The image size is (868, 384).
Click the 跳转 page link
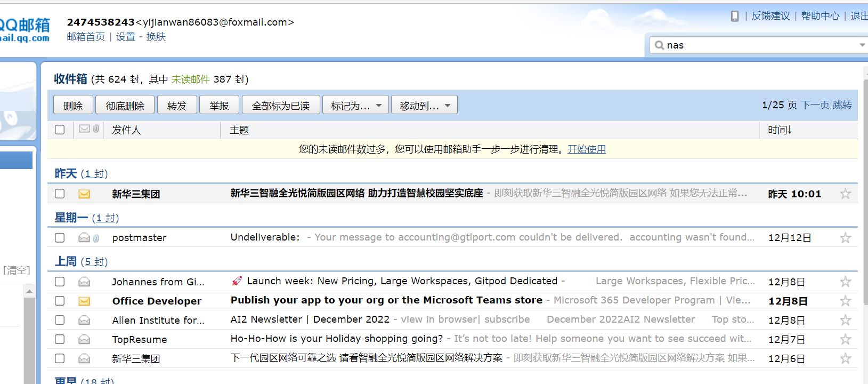pyautogui.click(x=842, y=105)
